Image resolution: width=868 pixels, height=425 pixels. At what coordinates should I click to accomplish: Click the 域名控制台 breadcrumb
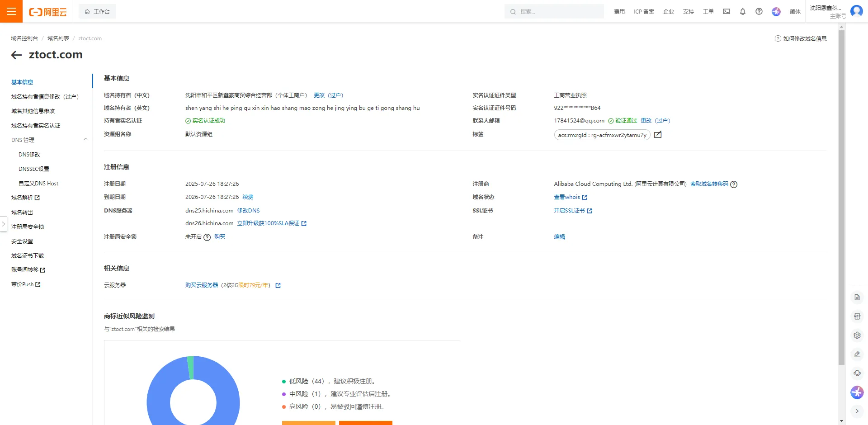[24, 38]
